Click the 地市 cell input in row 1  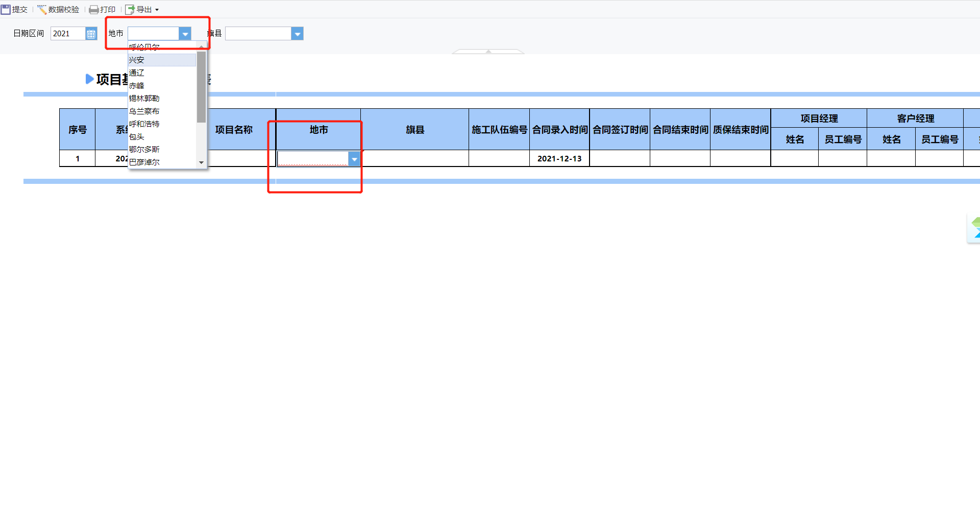[x=313, y=159]
